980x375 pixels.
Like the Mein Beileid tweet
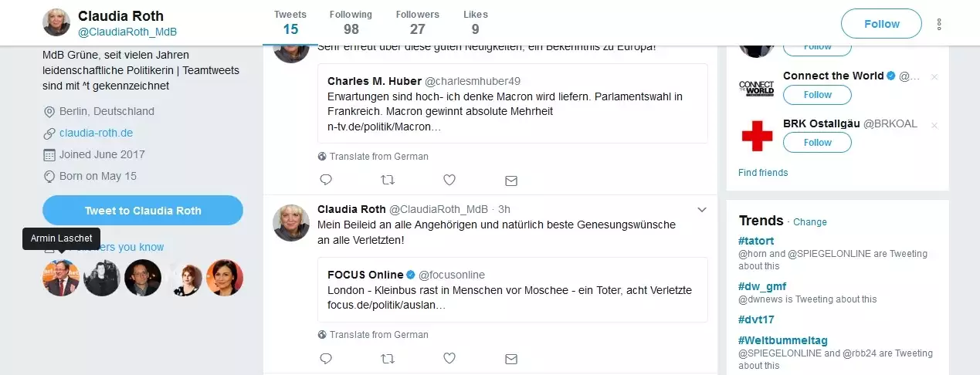coord(449,358)
